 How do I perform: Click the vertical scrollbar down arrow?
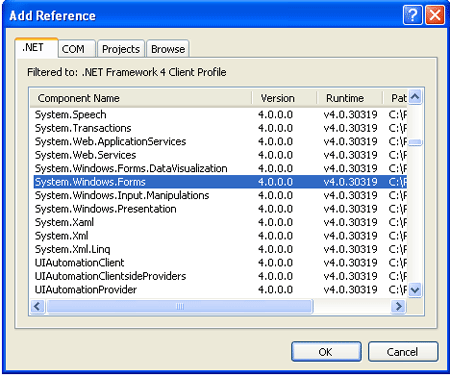415,289
